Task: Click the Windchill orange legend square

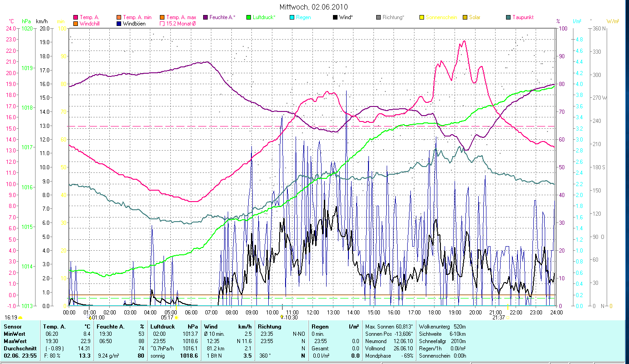Action: pos(76,23)
